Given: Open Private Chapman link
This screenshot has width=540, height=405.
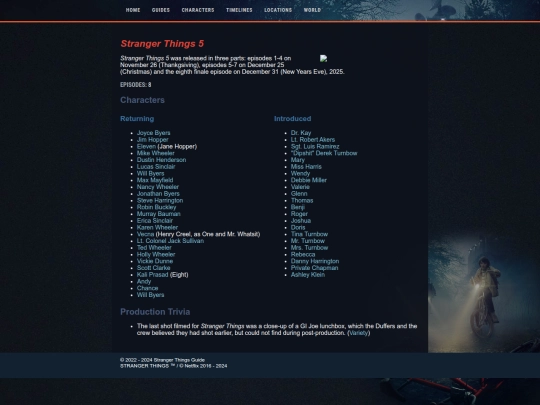Looking at the screenshot, I should coord(315,268).
